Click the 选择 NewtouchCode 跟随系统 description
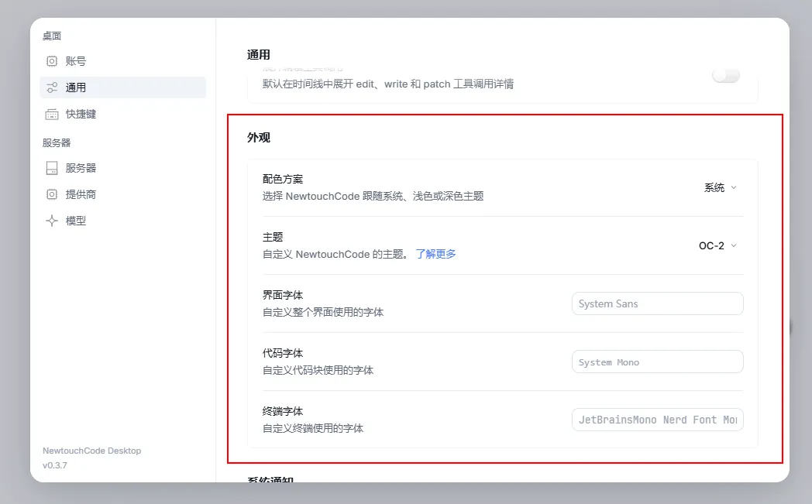 click(x=373, y=196)
